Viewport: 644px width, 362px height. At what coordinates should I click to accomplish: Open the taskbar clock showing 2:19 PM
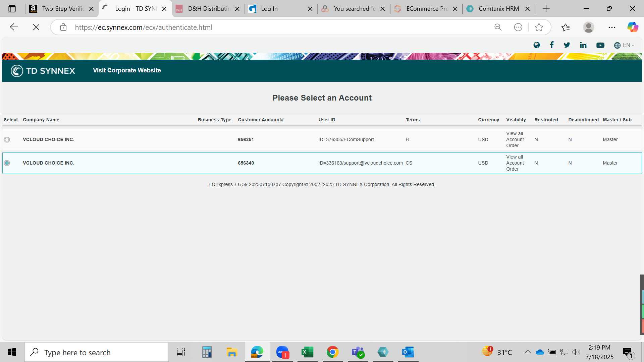coord(600,352)
